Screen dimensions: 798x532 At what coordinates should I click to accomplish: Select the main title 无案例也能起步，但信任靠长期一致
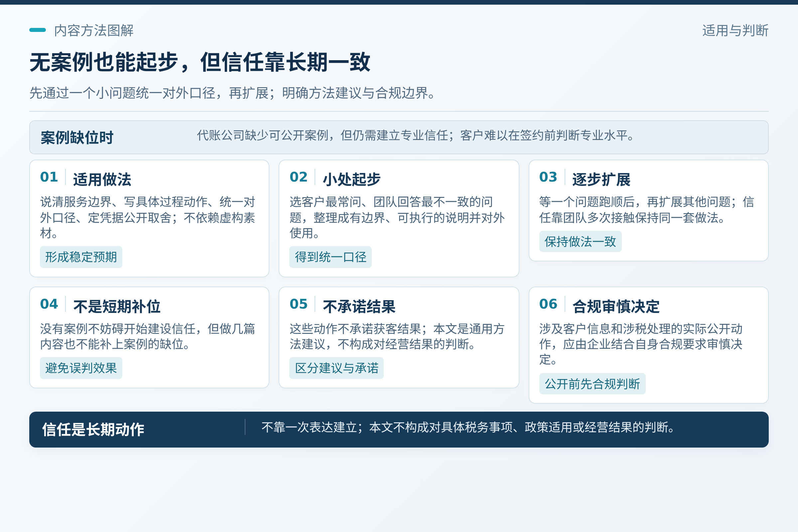pos(200,62)
